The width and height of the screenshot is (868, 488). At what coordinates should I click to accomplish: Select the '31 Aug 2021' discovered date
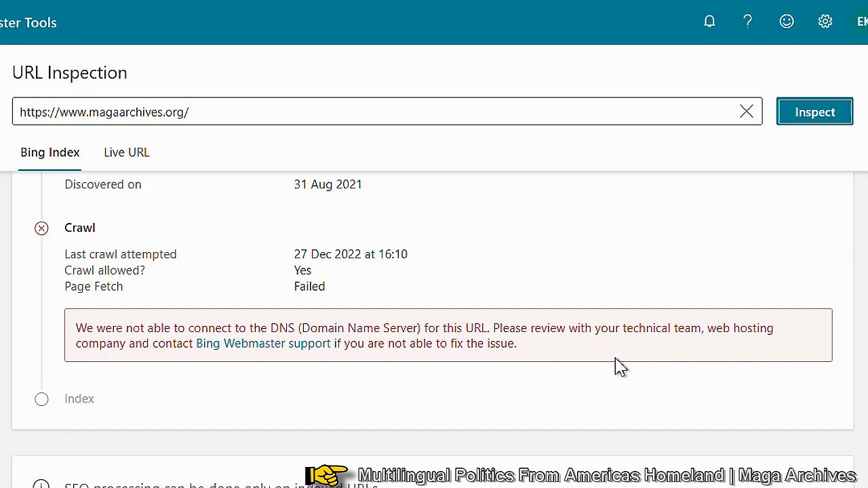(328, 184)
